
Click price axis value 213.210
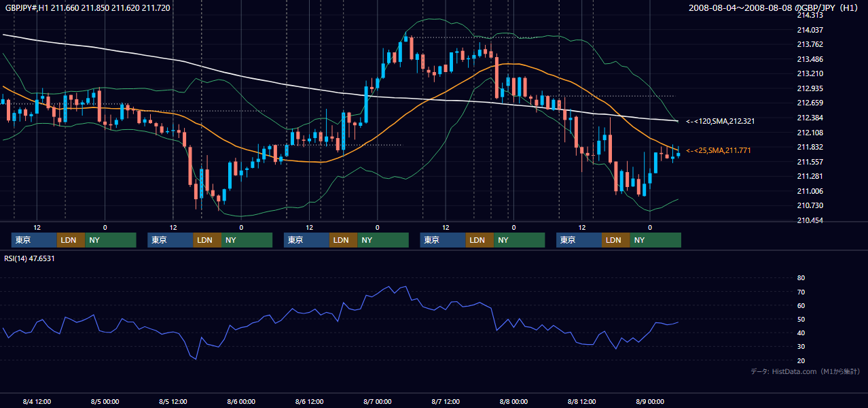coord(810,73)
